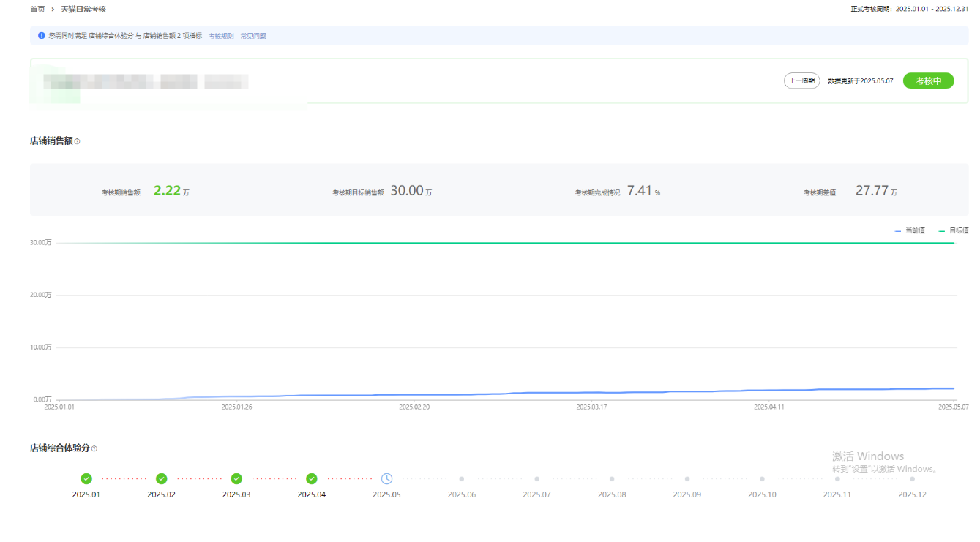Select 天猫日常考核 in the breadcrumb
Screen dimensions: 980x542
[x=83, y=9]
